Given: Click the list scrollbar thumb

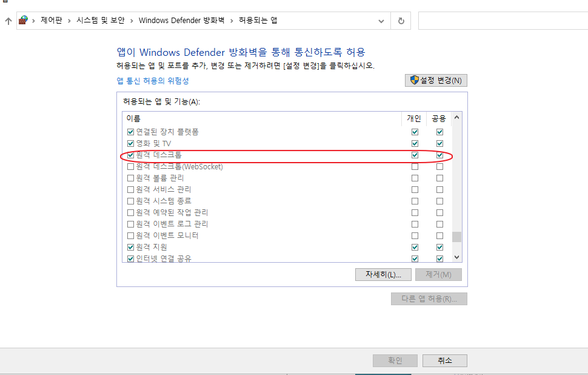Looking at the screenshot, I should pyautogui.click(x=456, y=237).
